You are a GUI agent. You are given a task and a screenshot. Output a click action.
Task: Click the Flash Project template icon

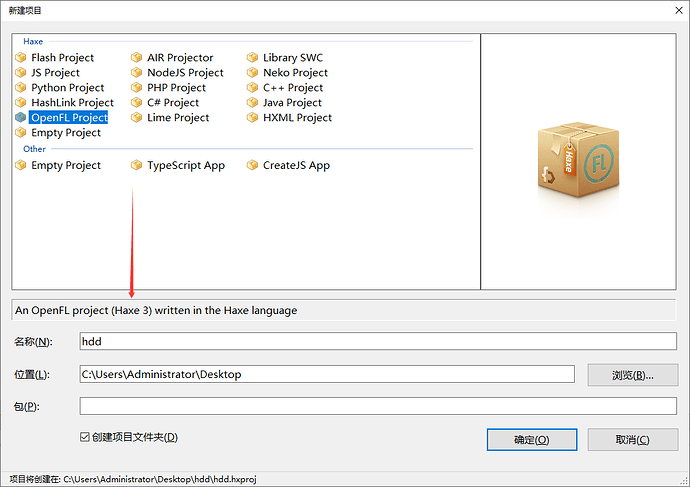pyautogui.click(x=21, y=58)
